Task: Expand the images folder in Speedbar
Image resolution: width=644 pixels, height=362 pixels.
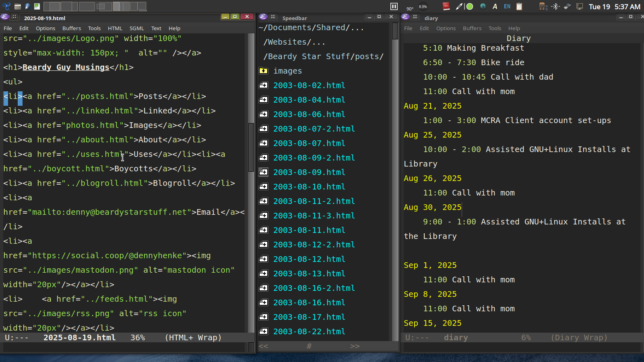Action: tap(263, 71)
